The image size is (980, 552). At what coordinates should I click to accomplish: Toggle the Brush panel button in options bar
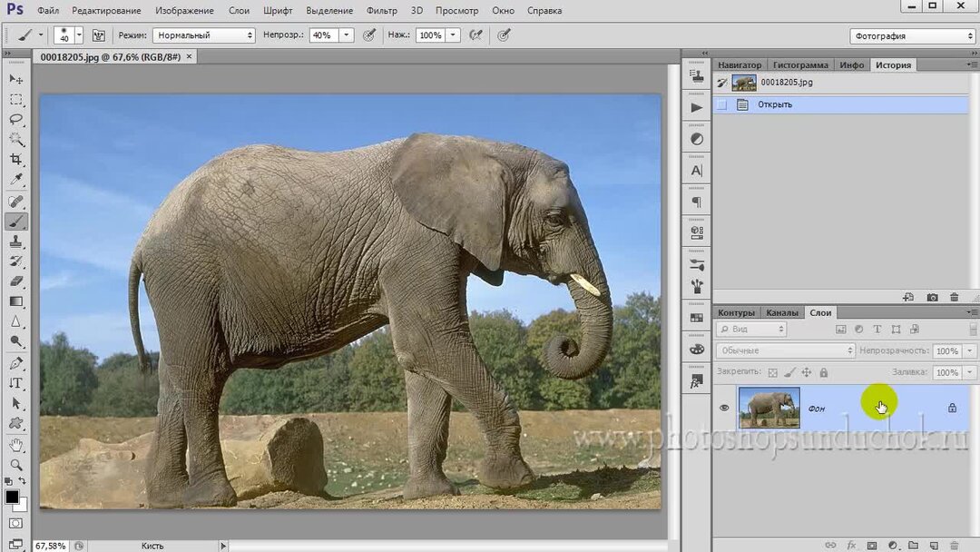click(98, 35)
